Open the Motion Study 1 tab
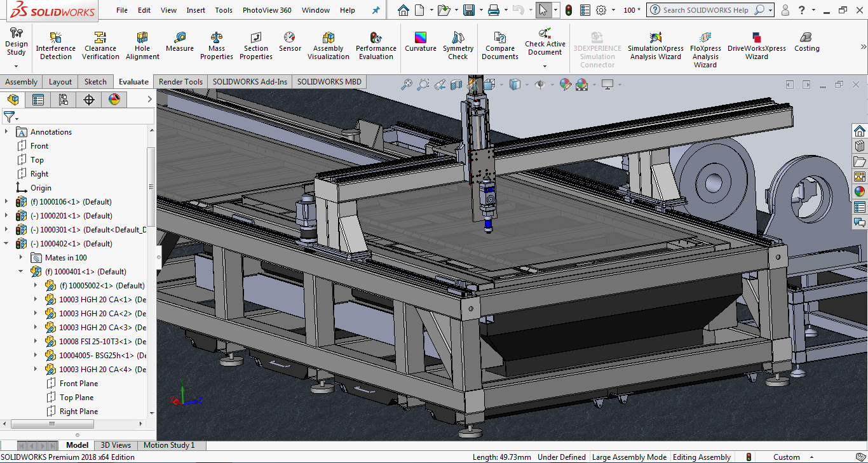The height and width of the screenshot is (463, 868). coord(169,445)
